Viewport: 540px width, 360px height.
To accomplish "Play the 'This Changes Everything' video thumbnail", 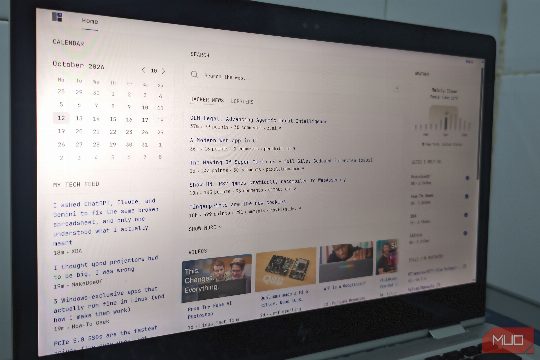I will (217, 278).
